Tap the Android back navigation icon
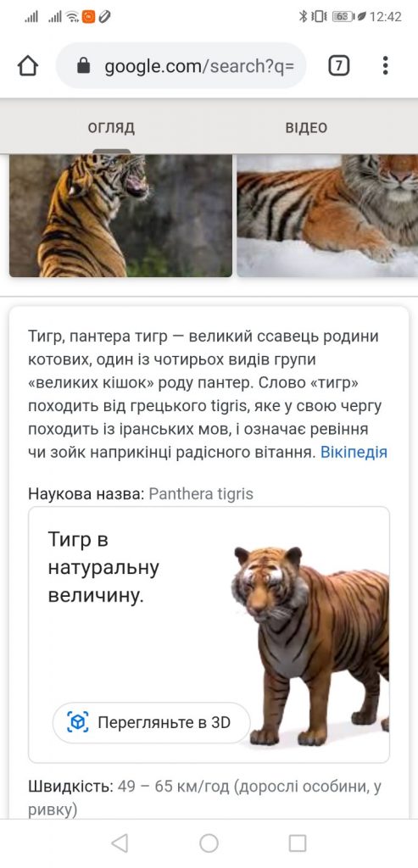 point(120,843)
